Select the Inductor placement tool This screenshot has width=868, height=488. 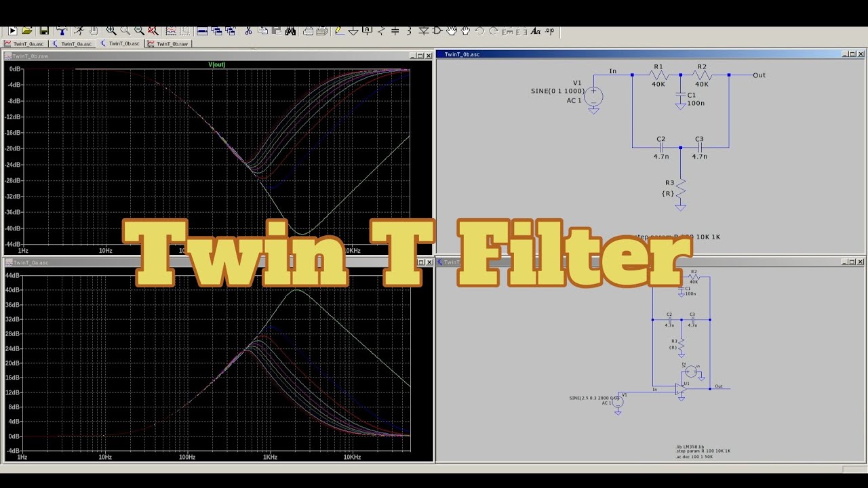[x=410, y=31]
